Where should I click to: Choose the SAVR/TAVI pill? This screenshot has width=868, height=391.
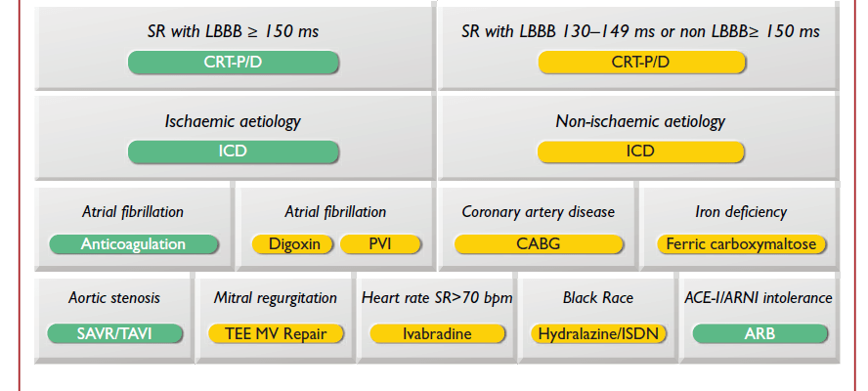[114, 333]
